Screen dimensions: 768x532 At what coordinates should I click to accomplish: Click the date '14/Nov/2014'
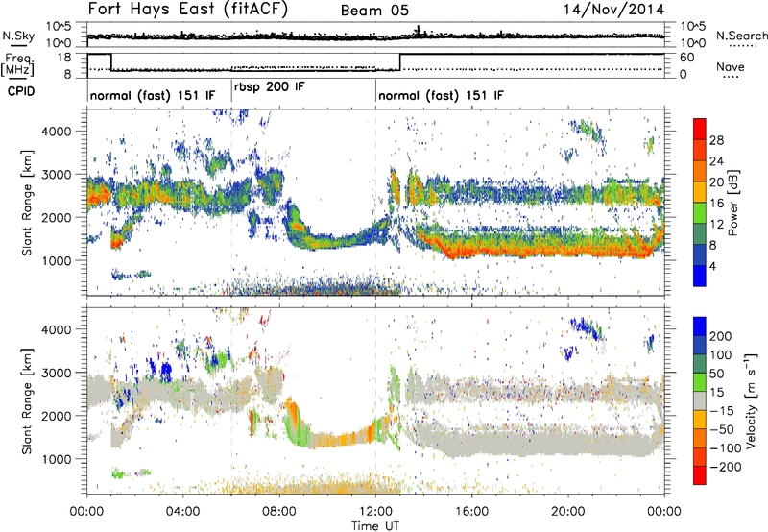(x=613, y=10)
